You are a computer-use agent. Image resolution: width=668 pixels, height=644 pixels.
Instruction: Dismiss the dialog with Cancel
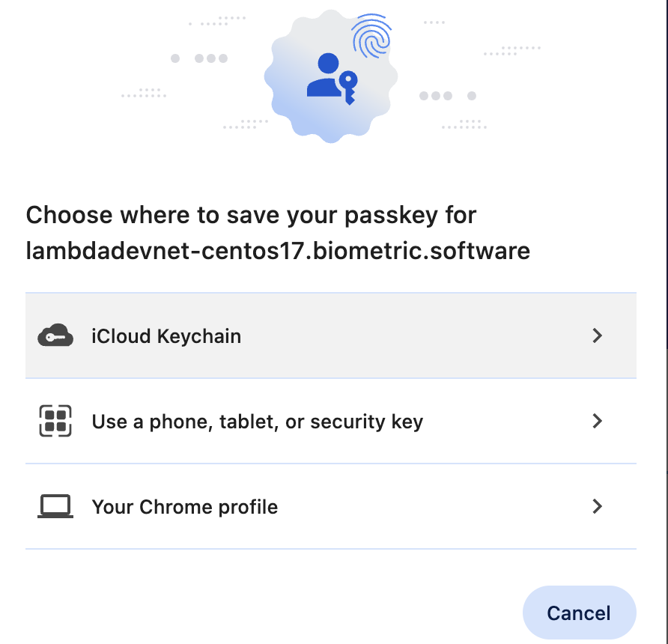[x=579, y=613]
